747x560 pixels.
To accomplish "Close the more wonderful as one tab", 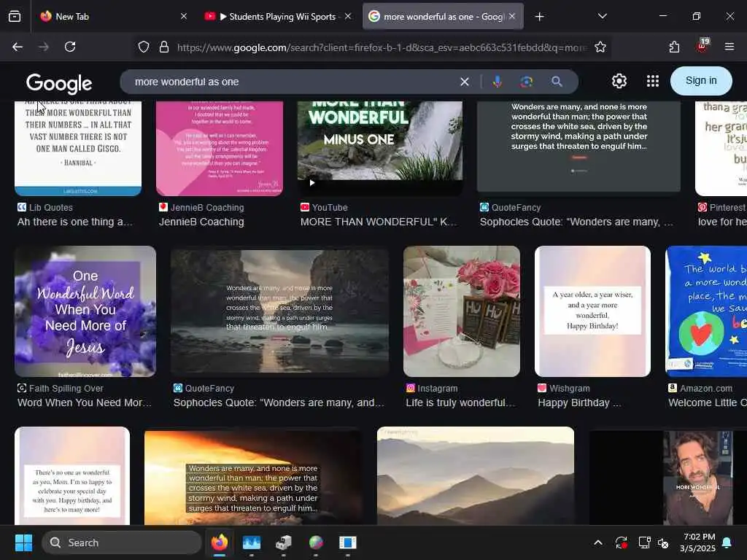I will coord(511,16).
